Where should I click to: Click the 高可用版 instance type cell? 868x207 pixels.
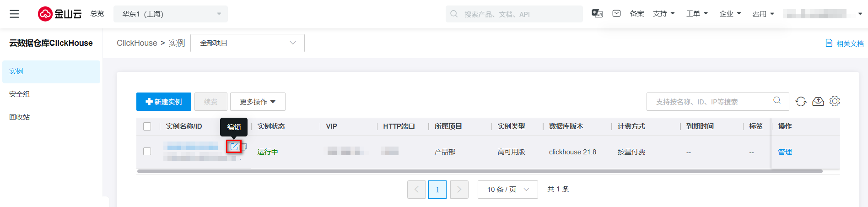511,152
